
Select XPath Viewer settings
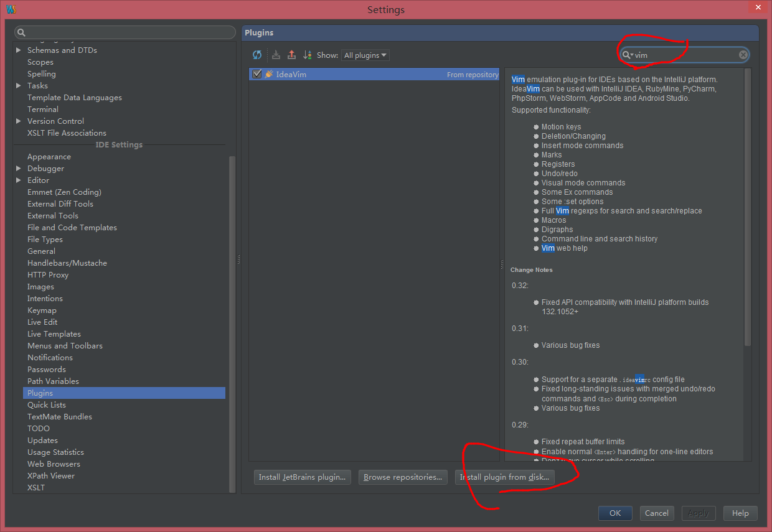[51, 476]
